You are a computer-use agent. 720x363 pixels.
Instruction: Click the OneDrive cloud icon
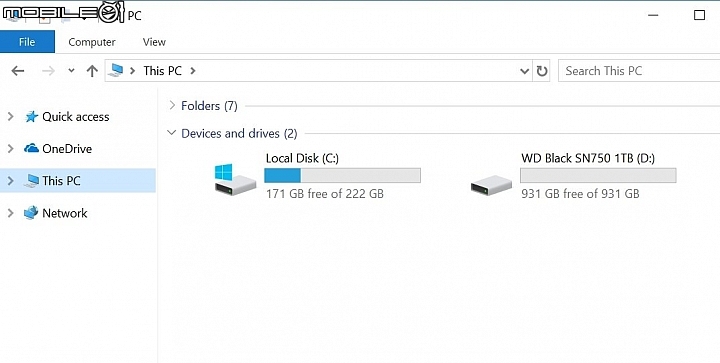[x=31, y=148]
